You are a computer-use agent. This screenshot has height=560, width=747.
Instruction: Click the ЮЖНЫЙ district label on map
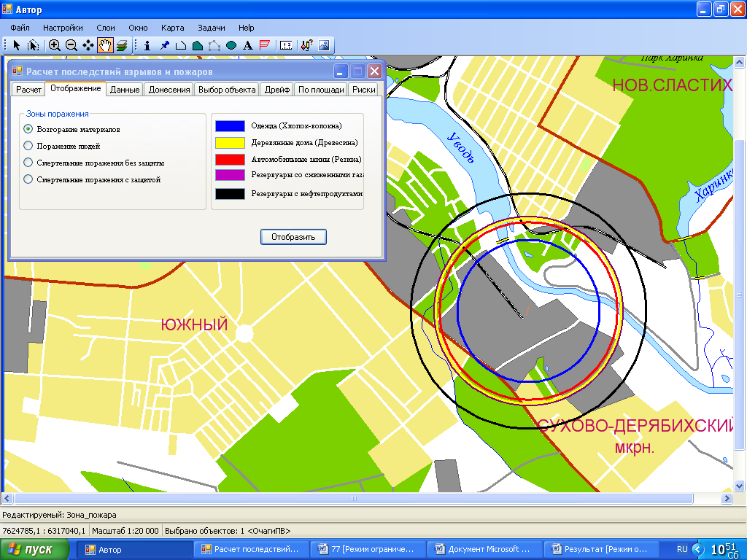click(194, 324)
